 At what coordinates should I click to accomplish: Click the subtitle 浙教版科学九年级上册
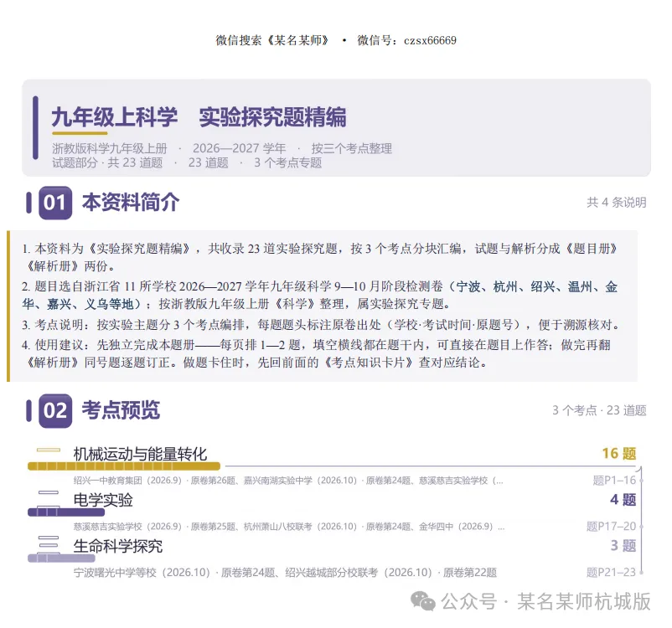110,148
